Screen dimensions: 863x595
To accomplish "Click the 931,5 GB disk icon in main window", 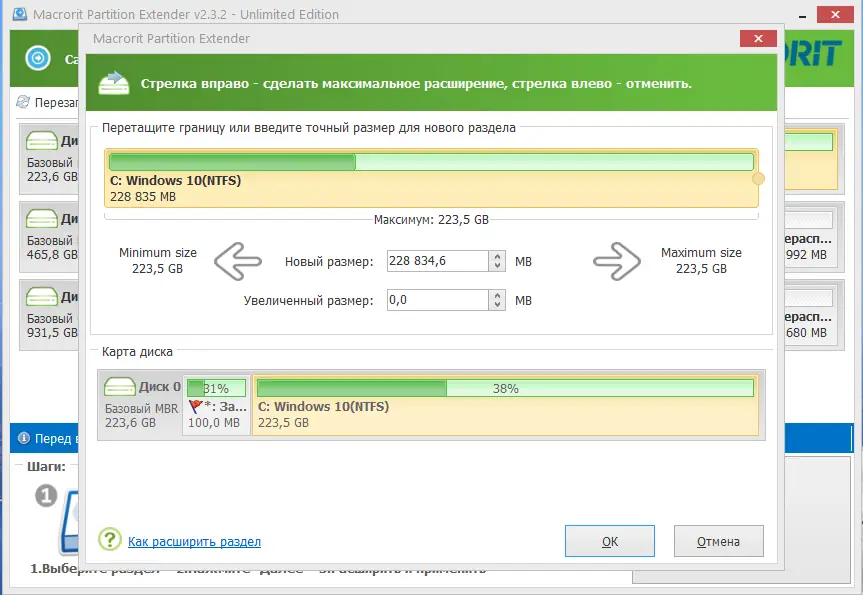I will (x=42, y=297).
